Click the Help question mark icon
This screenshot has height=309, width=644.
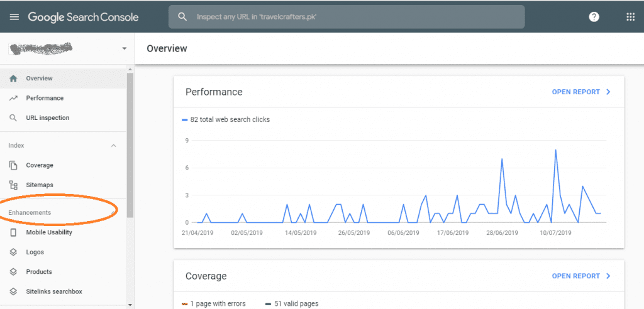click(x=594, y=17)
